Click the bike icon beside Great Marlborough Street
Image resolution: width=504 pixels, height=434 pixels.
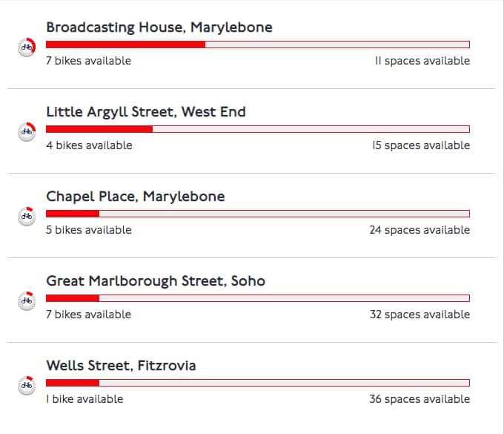pos(27,300)
